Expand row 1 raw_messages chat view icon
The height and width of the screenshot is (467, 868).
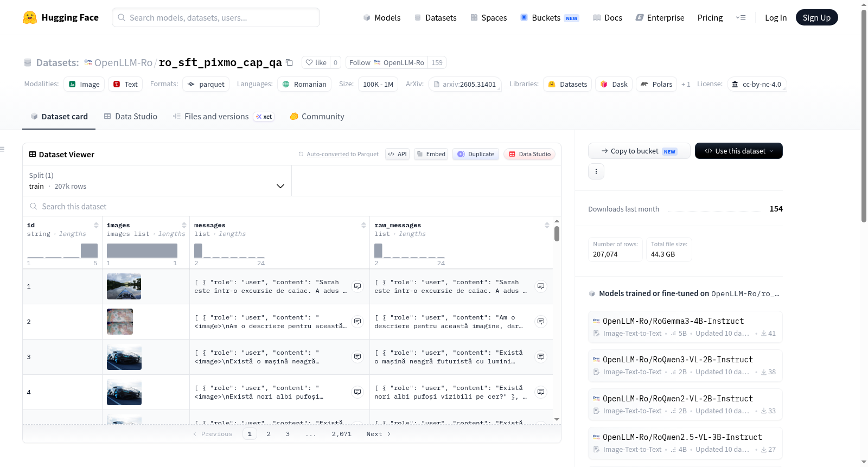coord(541,286)
